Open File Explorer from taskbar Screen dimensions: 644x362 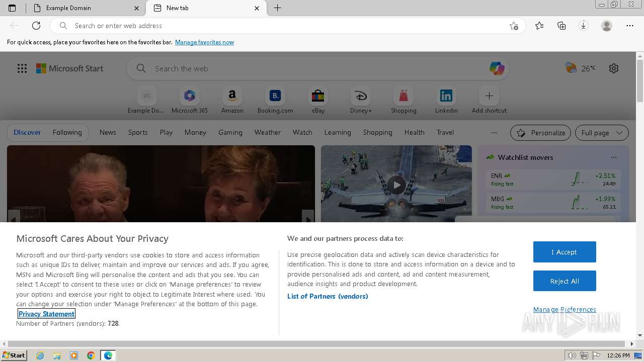pos(57,355)
